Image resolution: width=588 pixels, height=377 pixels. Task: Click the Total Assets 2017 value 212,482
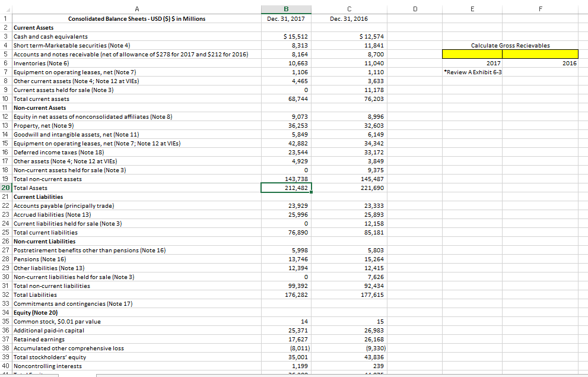pyautogui.click(x=286, y=188)
